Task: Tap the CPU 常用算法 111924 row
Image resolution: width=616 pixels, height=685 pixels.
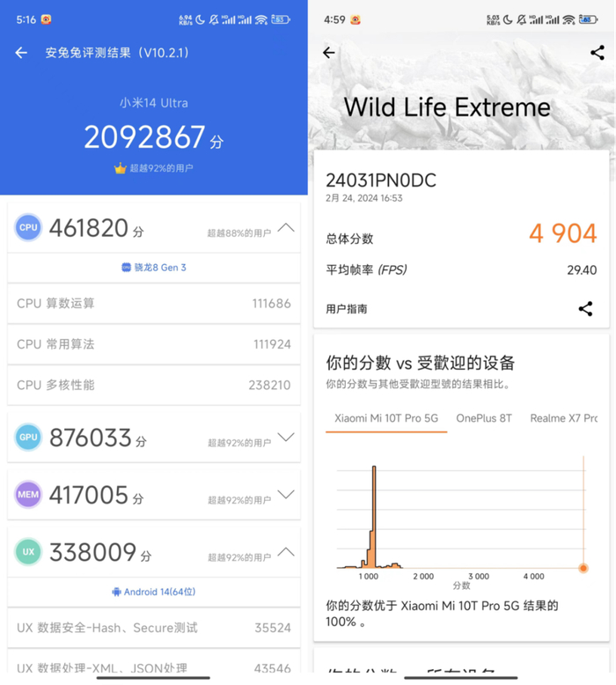Action: click(x=154, y=344)
